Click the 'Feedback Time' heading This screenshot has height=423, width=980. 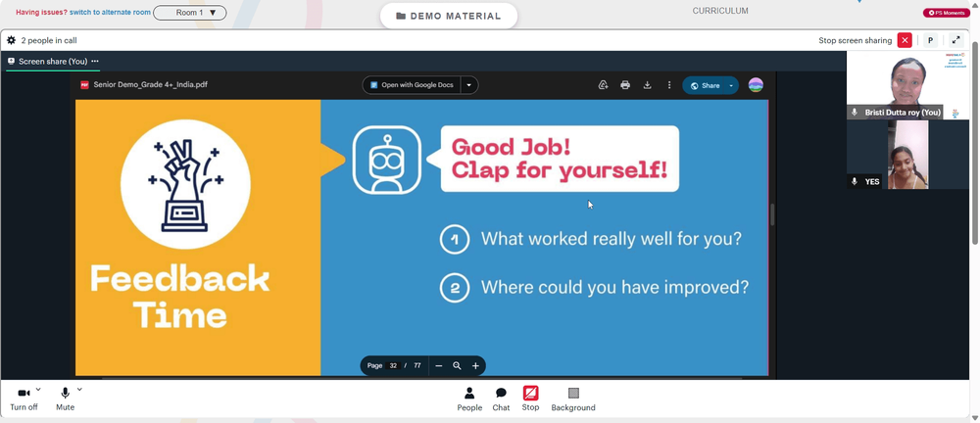click(180, 297)
